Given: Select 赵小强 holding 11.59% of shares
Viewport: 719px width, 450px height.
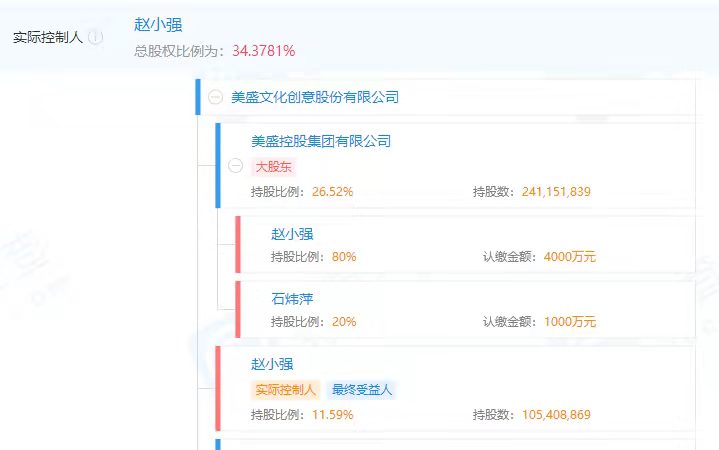Looking at the screenshot, I should pos(272,364).
